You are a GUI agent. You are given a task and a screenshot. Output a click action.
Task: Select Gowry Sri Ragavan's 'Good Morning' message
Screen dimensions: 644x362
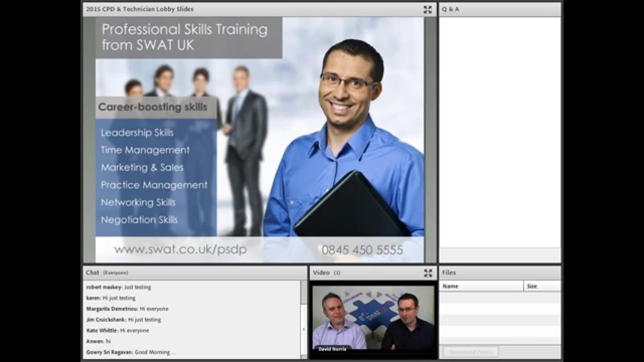131,352
